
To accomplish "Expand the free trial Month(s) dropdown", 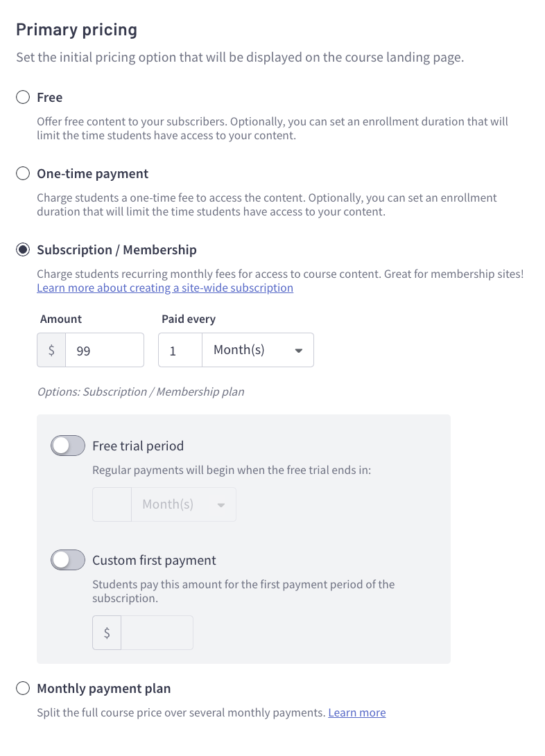I will point(183,504).
